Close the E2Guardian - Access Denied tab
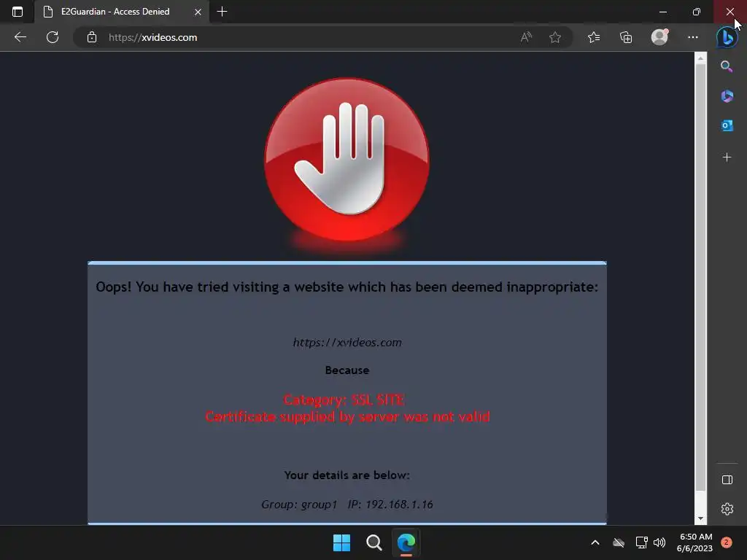The width and height of the screenshot is (747, 560). tap(198, 12)
